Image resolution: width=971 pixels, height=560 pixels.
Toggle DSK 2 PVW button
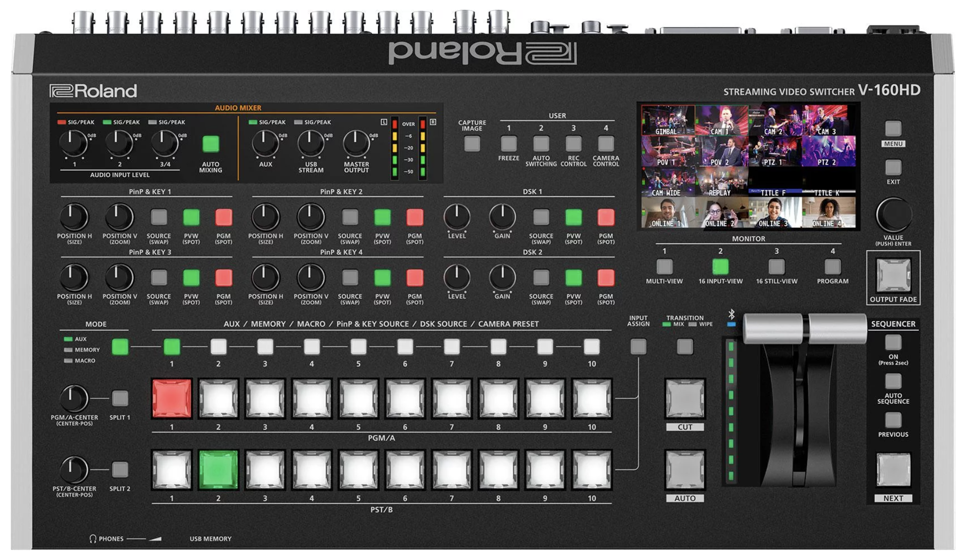tap(574, 278)
